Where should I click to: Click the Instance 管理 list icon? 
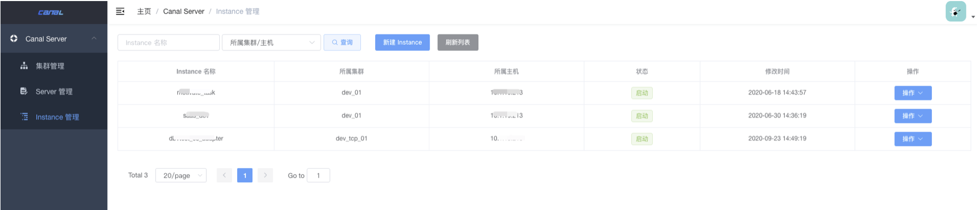[x=24, y=117]
